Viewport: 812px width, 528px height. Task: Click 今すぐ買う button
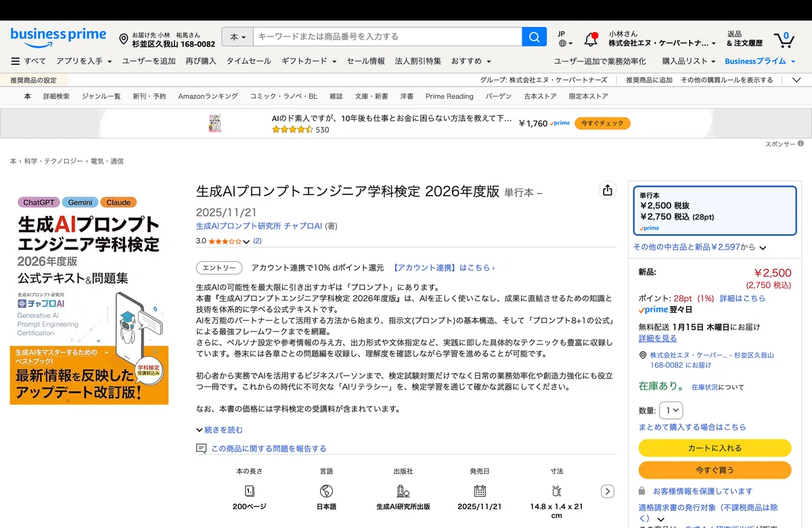(715, 470)
